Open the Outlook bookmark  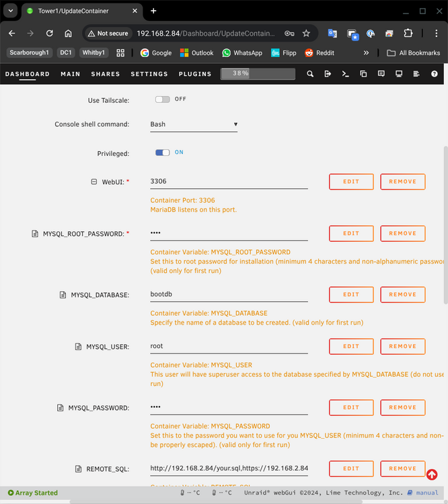click(196, 52)
